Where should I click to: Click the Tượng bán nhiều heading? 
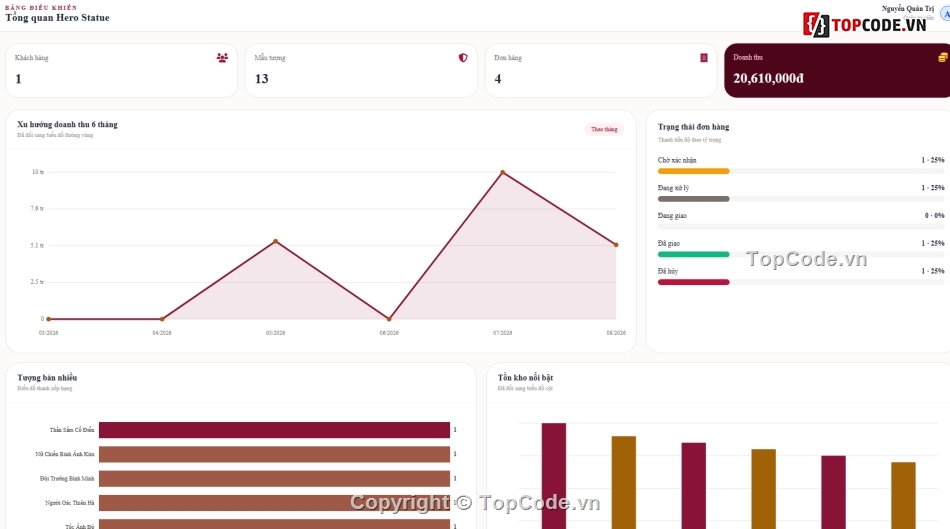tap(47, 378)
